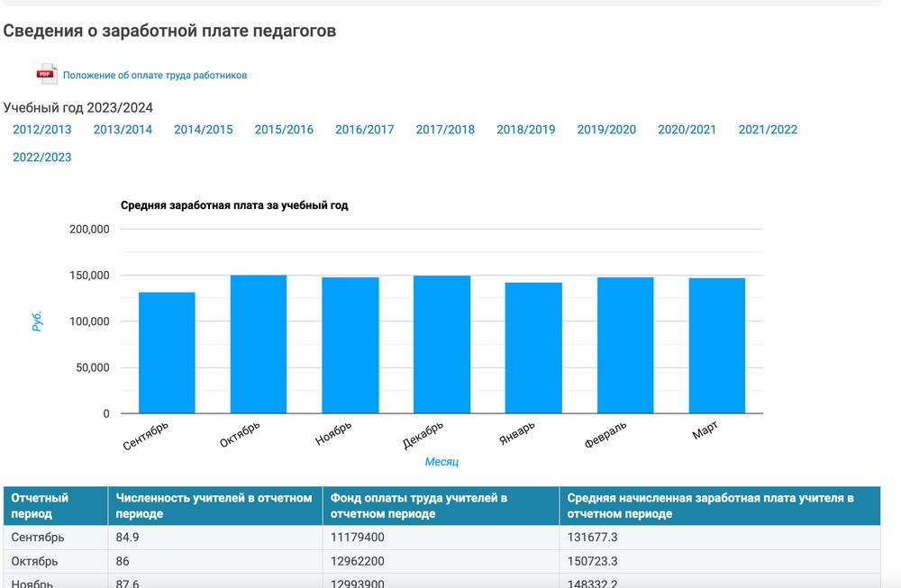Choose the 2020/2021 academic year
The image size is (901, 588).
point(687,130)
